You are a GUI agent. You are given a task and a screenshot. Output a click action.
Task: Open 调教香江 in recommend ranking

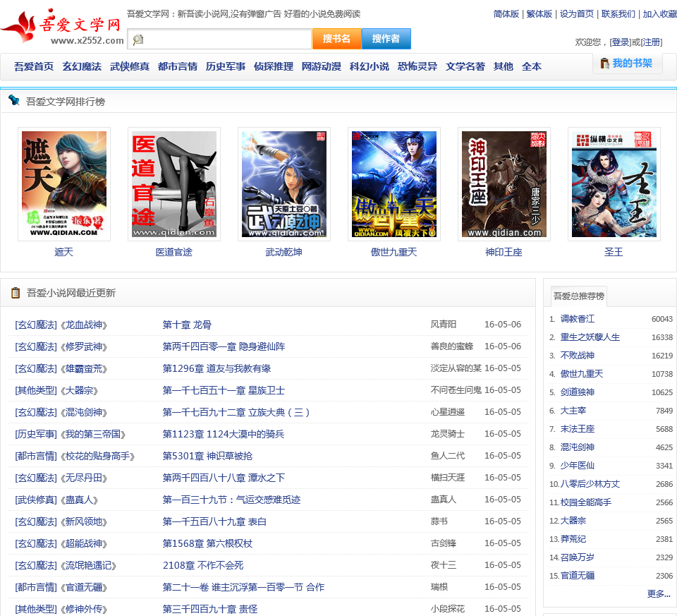pos(578,319)
